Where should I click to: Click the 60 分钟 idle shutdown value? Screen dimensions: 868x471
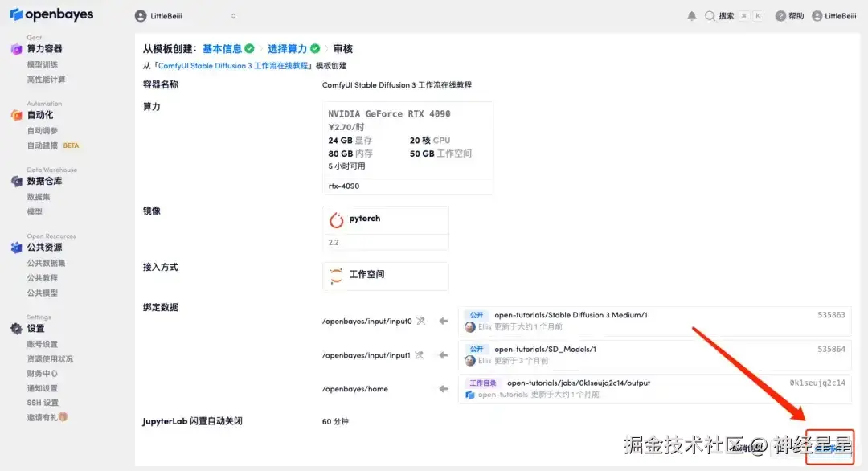pos(335,422)
